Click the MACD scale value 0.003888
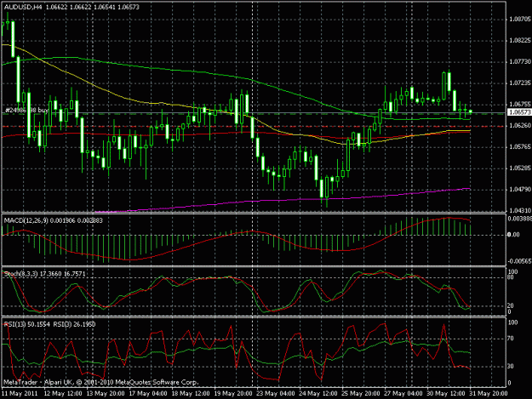532x399 pixels. click(x=519, y=219)
